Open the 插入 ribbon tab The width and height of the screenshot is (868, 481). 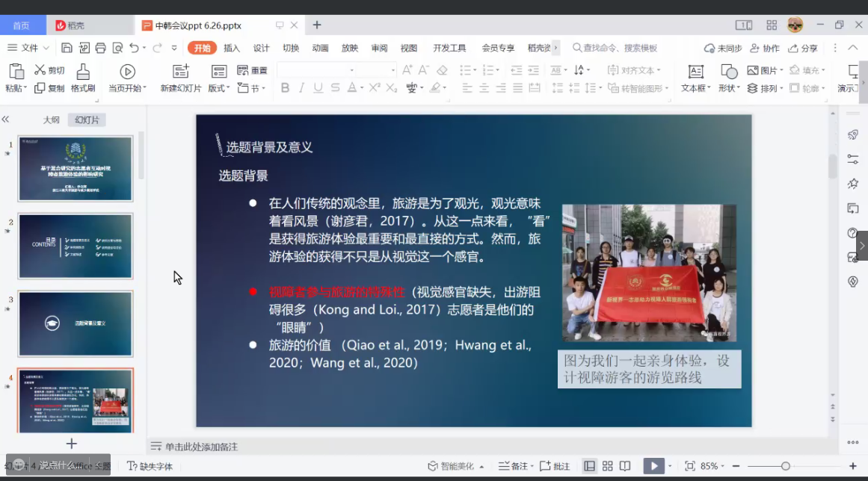pos(232,48)
